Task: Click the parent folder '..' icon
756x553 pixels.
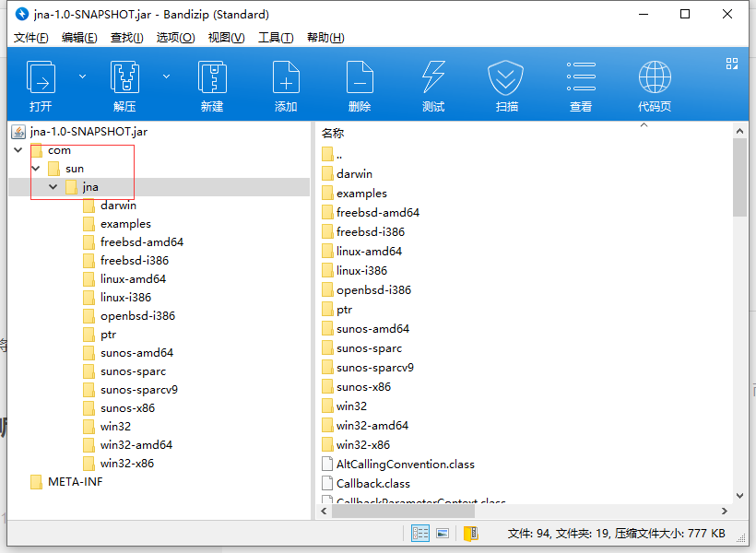Action: pos(327,154)
